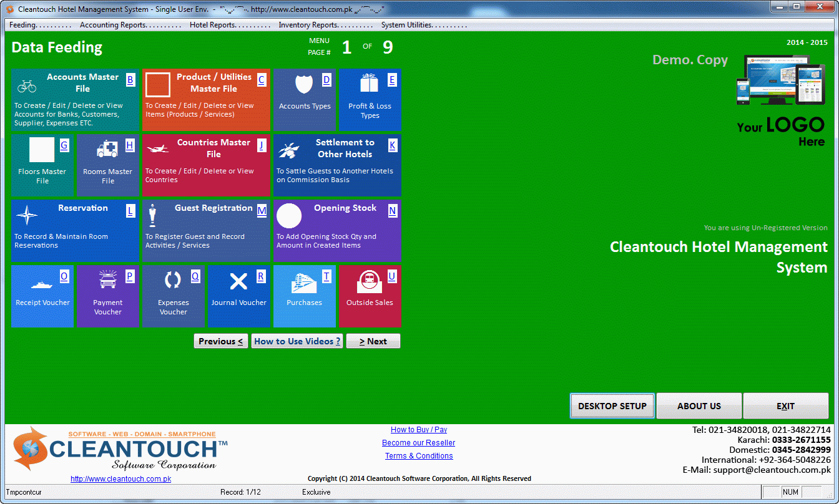Click the devices logo image beside Demo. Copy
The width and height of the screenshot is (839, 504).
(781, 79)
